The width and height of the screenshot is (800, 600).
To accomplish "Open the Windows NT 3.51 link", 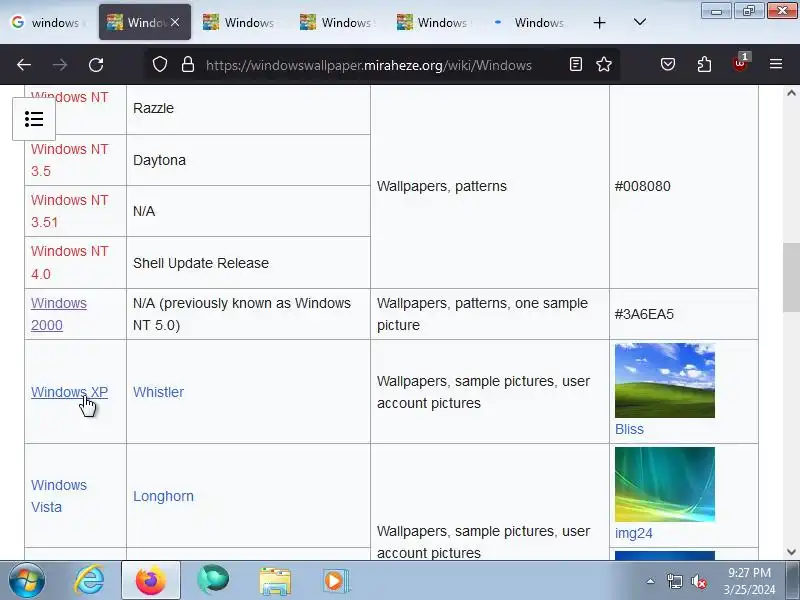I will [x=69, y=211].
